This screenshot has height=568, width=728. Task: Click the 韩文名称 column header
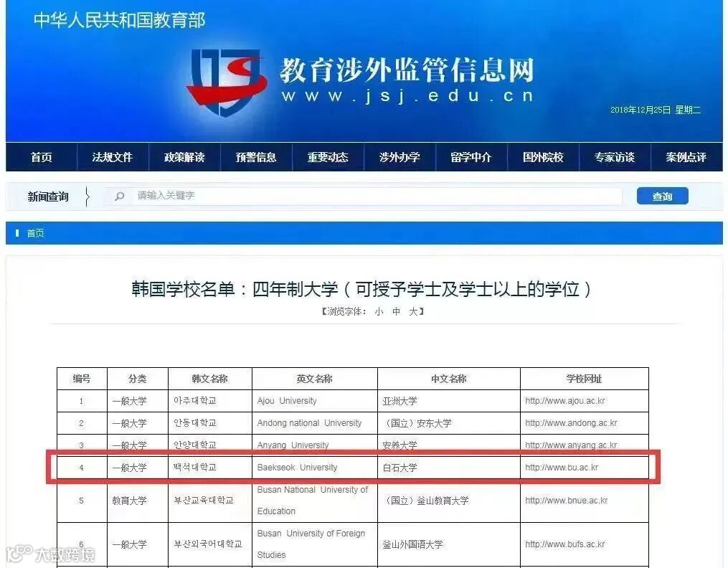(x=210, y=379)
